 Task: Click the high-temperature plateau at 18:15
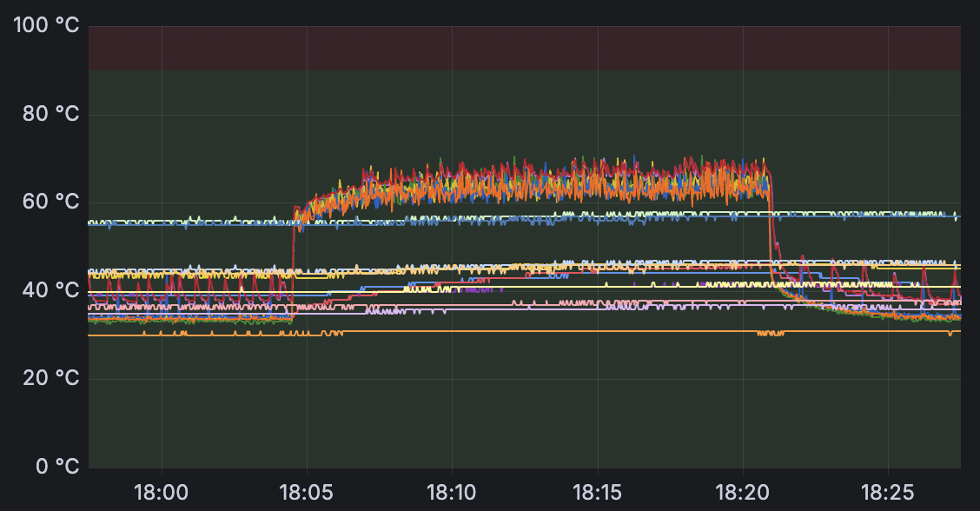point(597,181)
